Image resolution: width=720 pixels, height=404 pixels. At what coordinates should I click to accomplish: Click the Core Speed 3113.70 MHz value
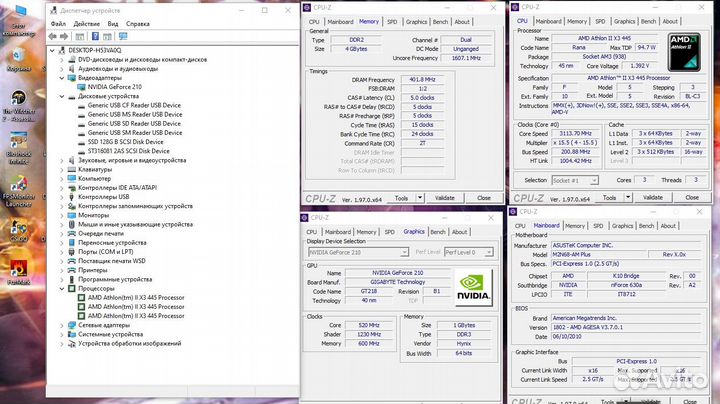[576, 134]
